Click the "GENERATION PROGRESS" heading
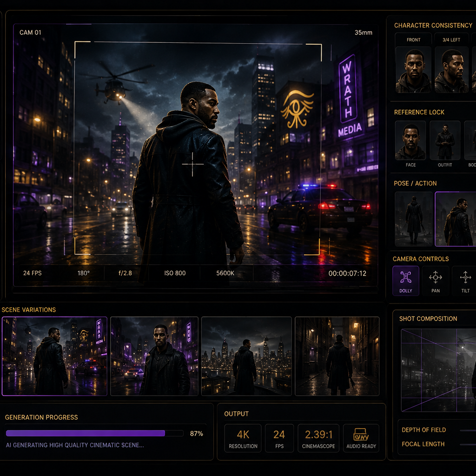 pos(41,417)
